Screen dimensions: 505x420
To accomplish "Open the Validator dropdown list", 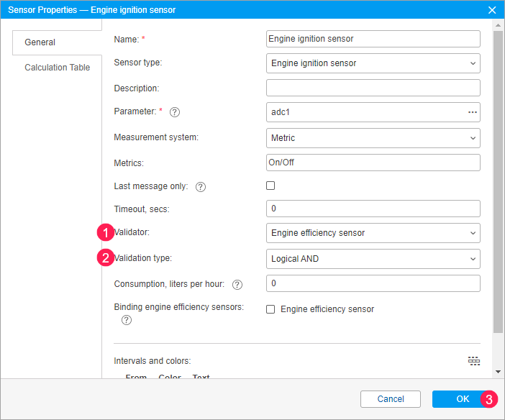I will click(x=373, y=233).
